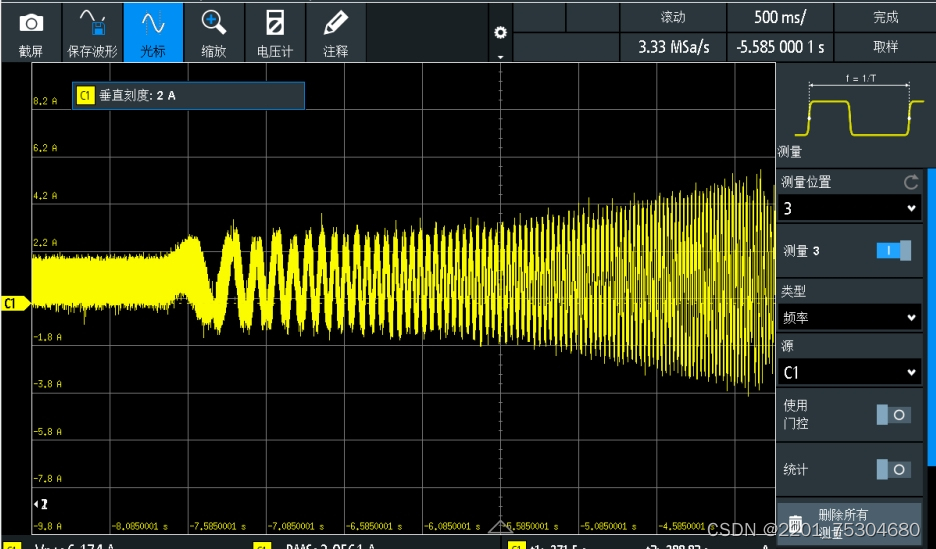This screenshot has height=549, width=936.
Task: Turn on the 统计 statistics toggle
Action: click(x=894, y=470)
